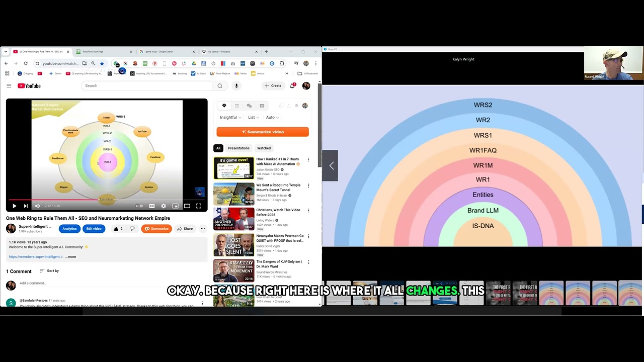644x362 pixels.
Task: Dislike the video thumbs down
Action: click(x=132, y=229)
